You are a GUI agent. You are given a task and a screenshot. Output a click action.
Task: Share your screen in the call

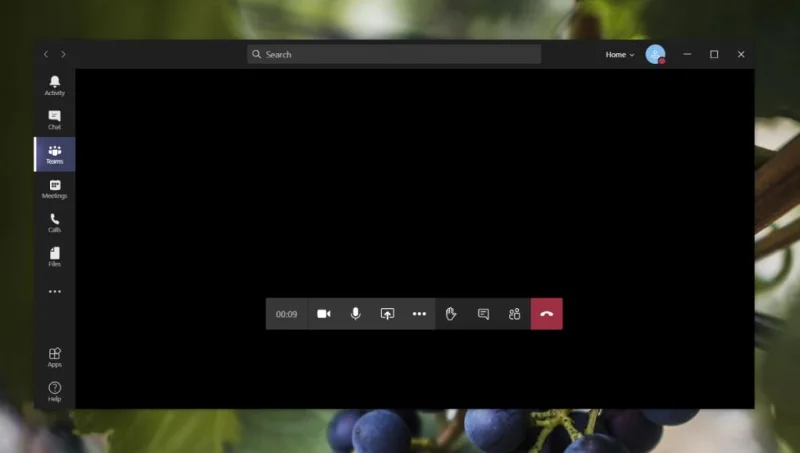coord(387,314)
